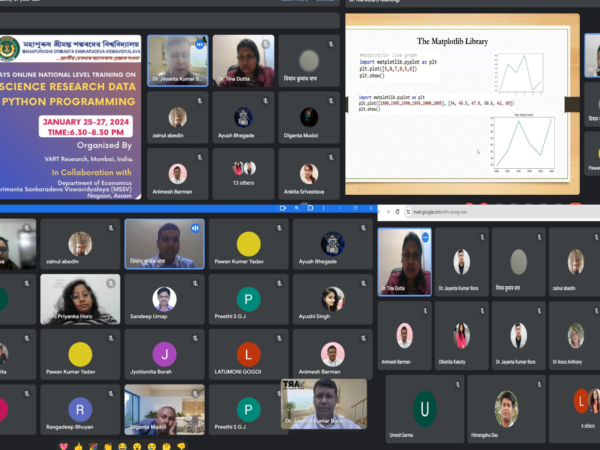
Task: Select Rangadeep Bhuyan participant tile
Action: [80, 409]
